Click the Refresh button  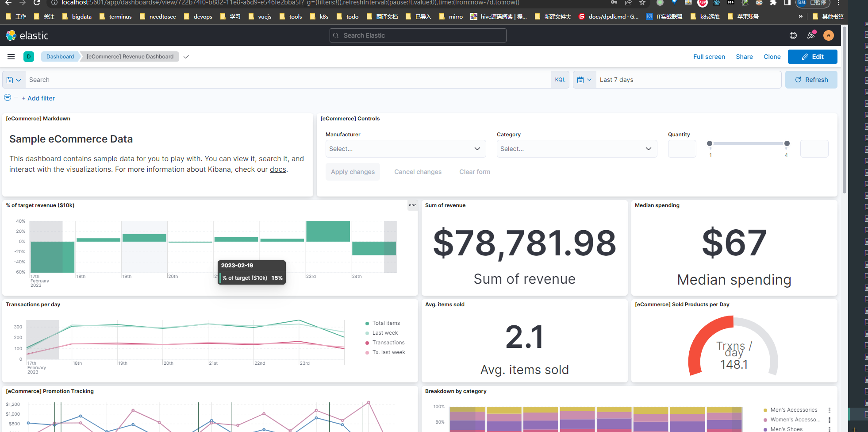(x=811, y=80)
